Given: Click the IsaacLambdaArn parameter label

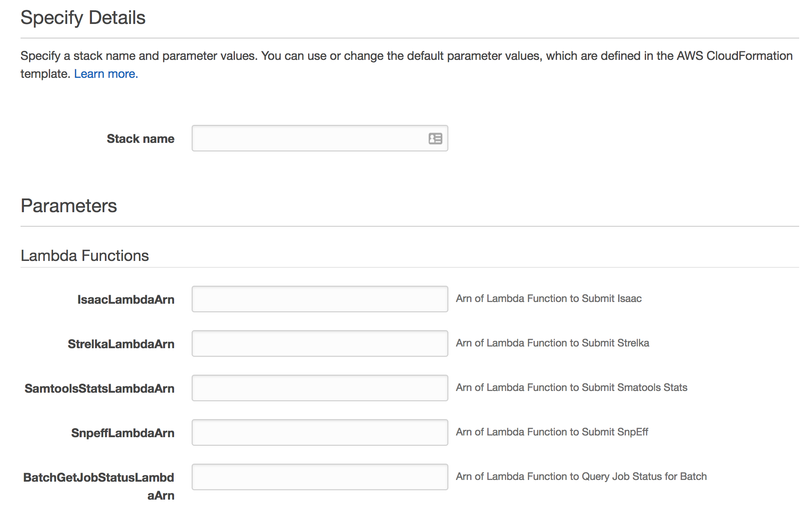Looking at the screenshot, I should tap(126, 299).
